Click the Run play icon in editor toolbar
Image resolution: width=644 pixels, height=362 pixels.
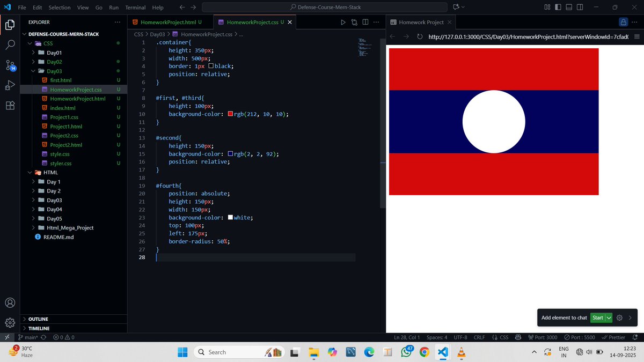click(343, 23)
